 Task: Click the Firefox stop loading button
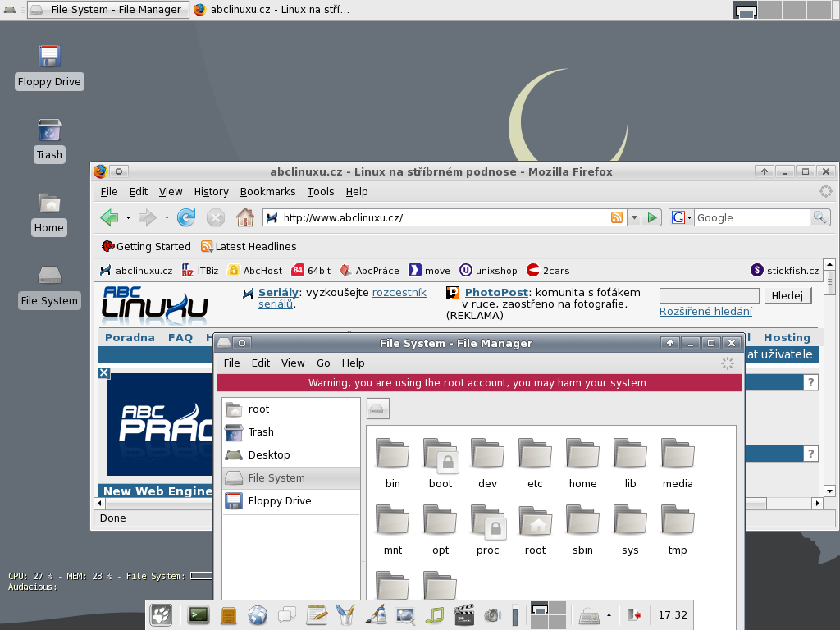tap(216, 217)
